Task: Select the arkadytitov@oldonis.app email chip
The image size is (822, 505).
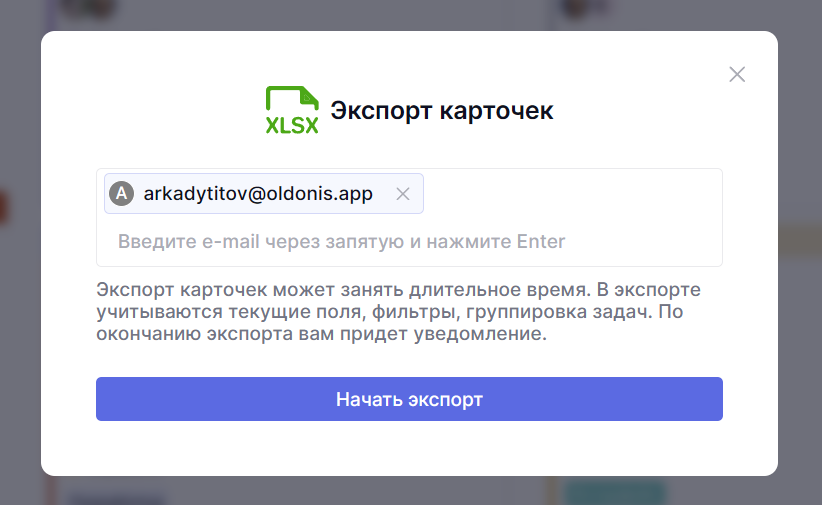Action: [x=258, y=194]
